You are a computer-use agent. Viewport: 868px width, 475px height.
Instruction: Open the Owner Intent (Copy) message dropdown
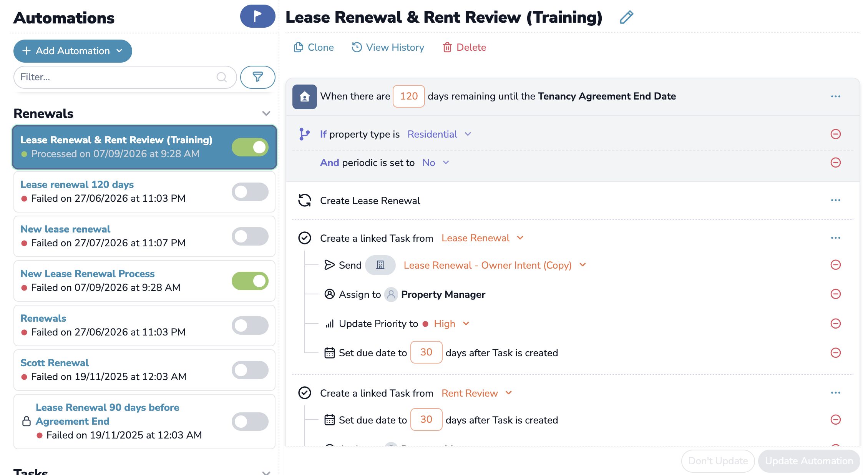[495, 265]
